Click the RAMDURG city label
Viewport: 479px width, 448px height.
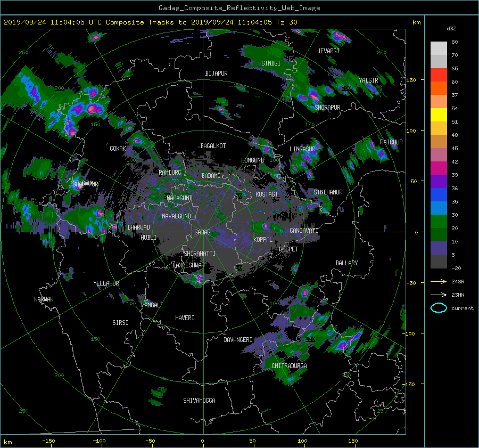(170, 173)
